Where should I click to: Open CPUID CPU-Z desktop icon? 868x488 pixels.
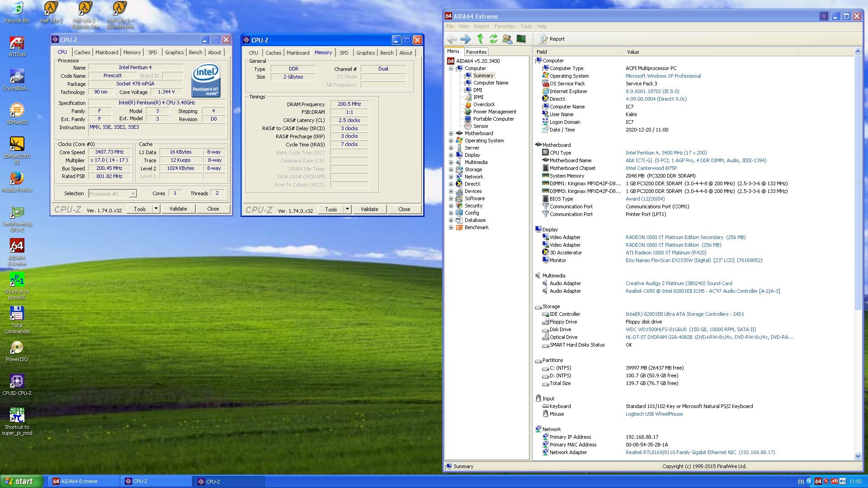point(17,385)
